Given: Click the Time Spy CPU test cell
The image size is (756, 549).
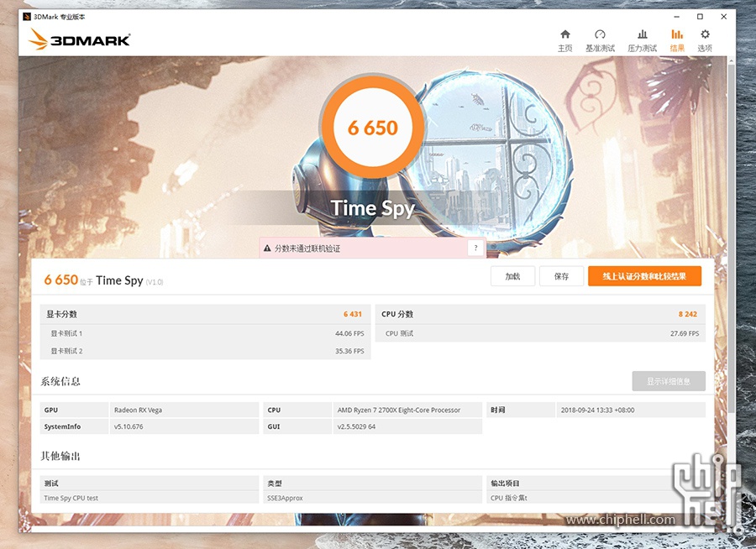Looking at the screenshot, I should pyautogui.click(x=71, y=498).
